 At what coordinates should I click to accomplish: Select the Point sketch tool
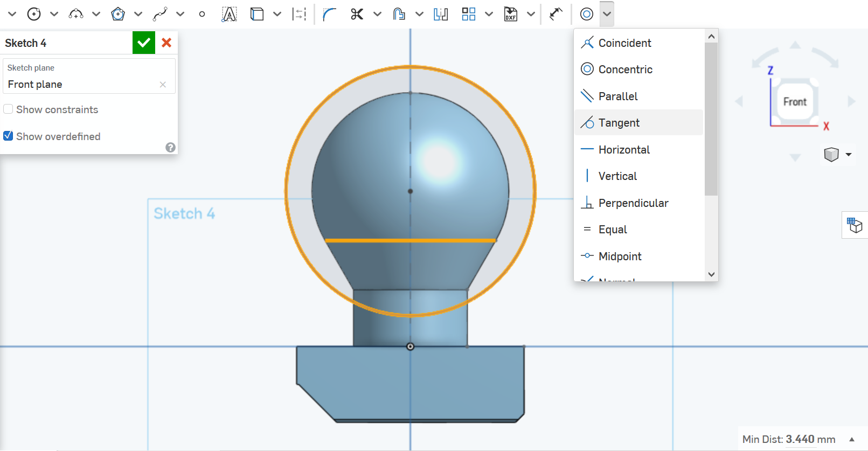202,14
